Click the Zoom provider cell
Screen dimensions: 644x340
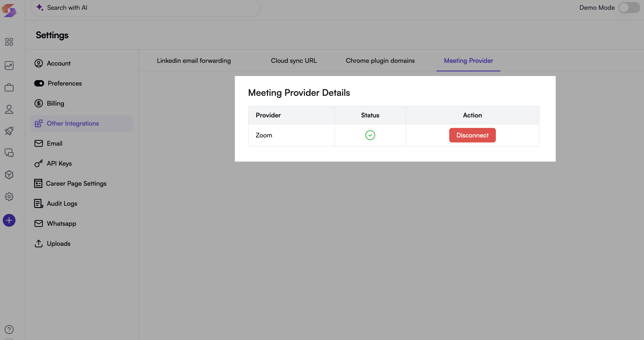[291, 135]
